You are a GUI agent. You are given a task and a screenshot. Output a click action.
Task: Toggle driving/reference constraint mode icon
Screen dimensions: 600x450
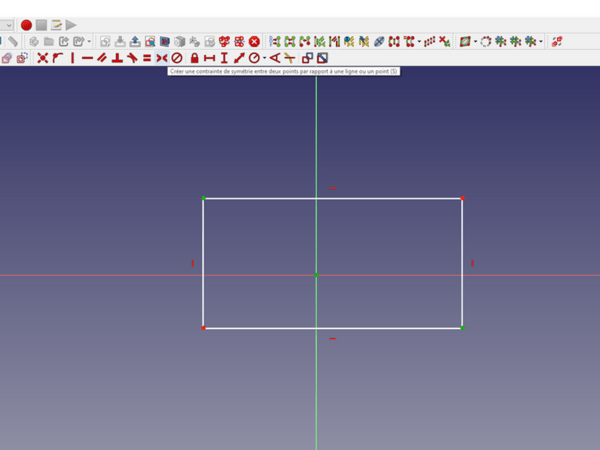(x=307, y=59)
